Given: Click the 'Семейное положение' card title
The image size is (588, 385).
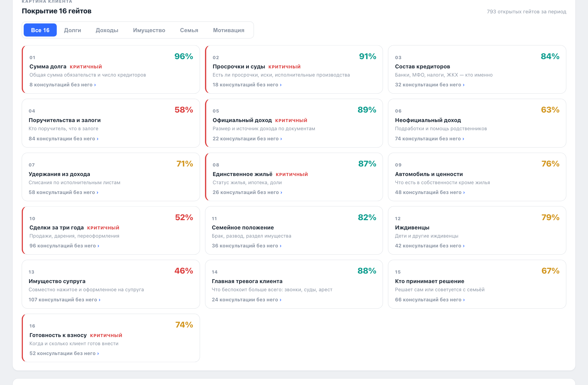Looking at the screenshot, I should point(243,228).
